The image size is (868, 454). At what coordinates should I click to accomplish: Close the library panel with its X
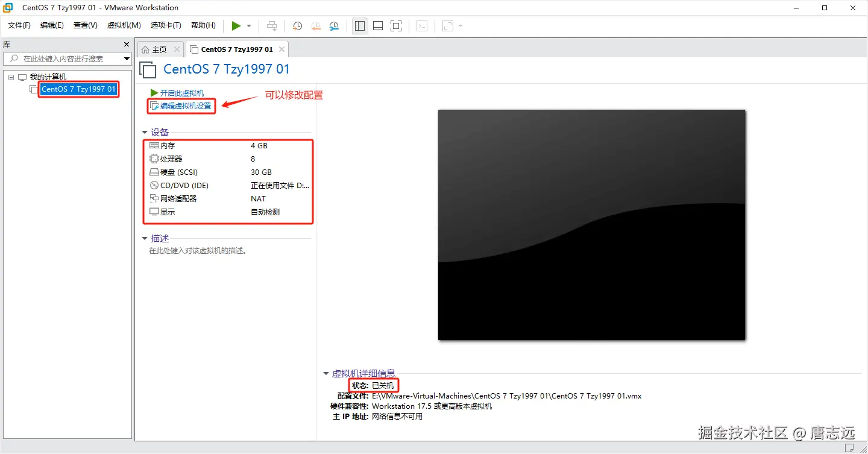tap(127, 45)
